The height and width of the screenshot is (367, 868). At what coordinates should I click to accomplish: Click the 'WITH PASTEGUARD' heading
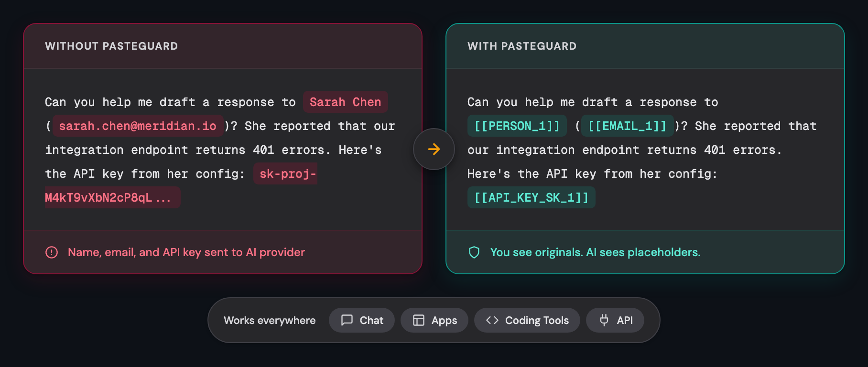[x=522, y=46]
